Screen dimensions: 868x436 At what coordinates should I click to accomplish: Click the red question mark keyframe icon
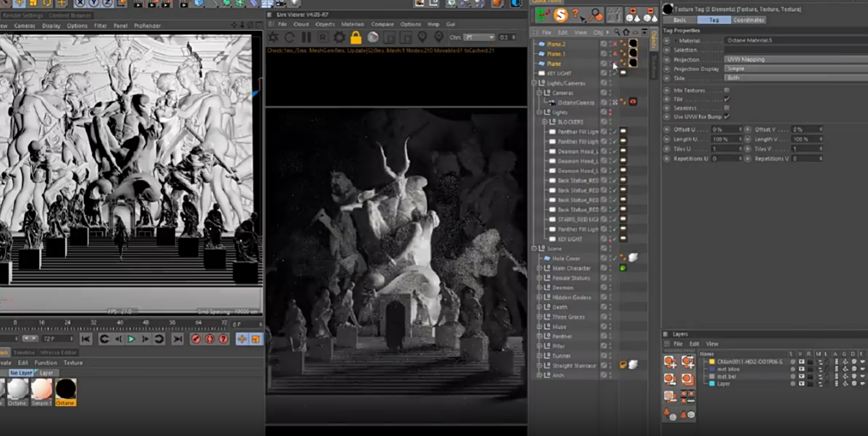(x=223, y=339)
